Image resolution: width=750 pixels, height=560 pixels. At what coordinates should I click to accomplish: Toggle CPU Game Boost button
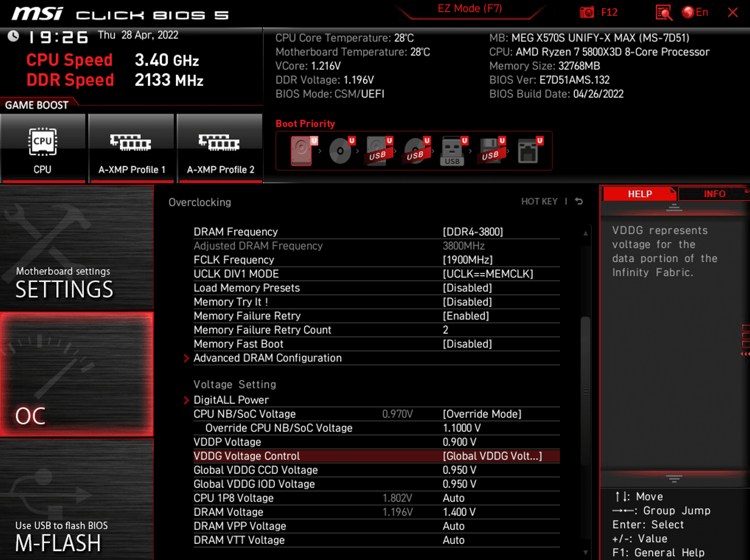point(43,148)
